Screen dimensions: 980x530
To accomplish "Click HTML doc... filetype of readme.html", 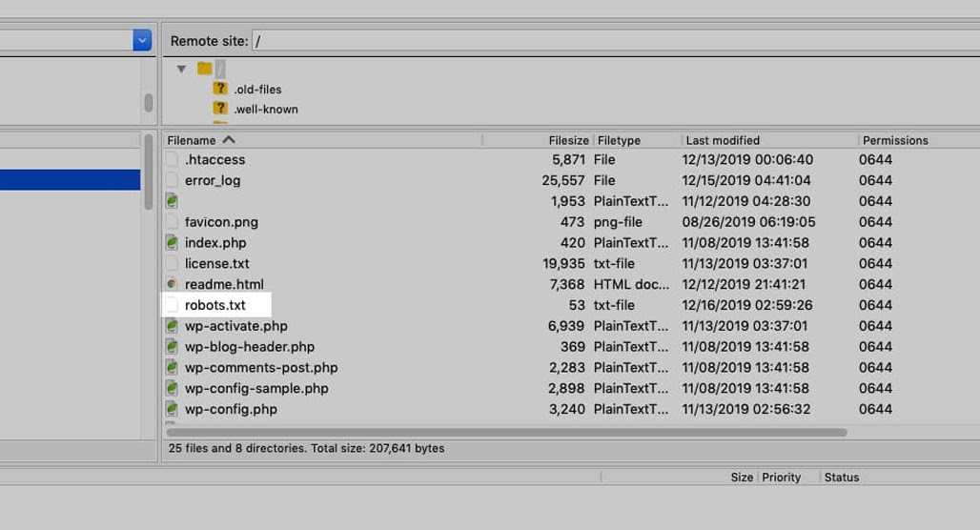I will coord(631,284).
